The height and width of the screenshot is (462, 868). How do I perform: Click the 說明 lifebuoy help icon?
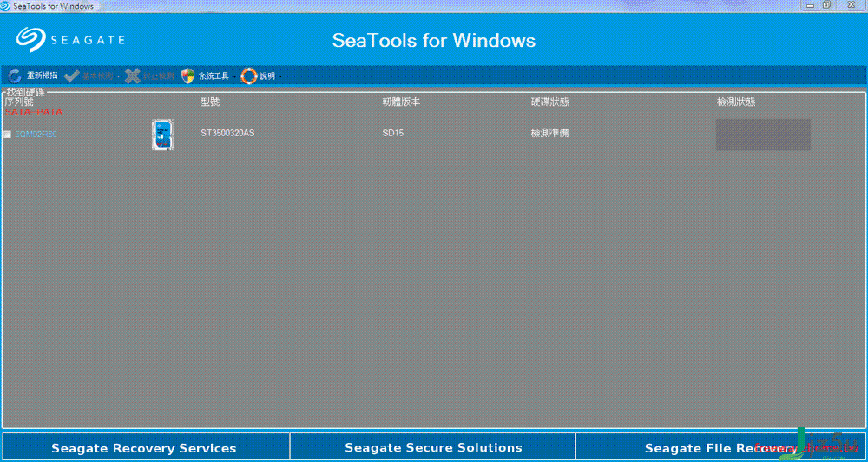coord(249,76)
